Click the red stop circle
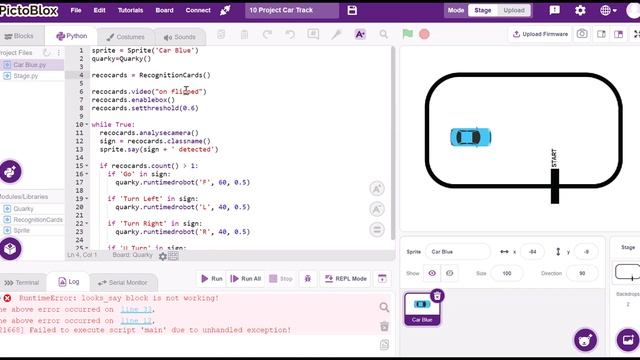Image resolution: width=640 pixels, height=360 pixels. [424, 34]
